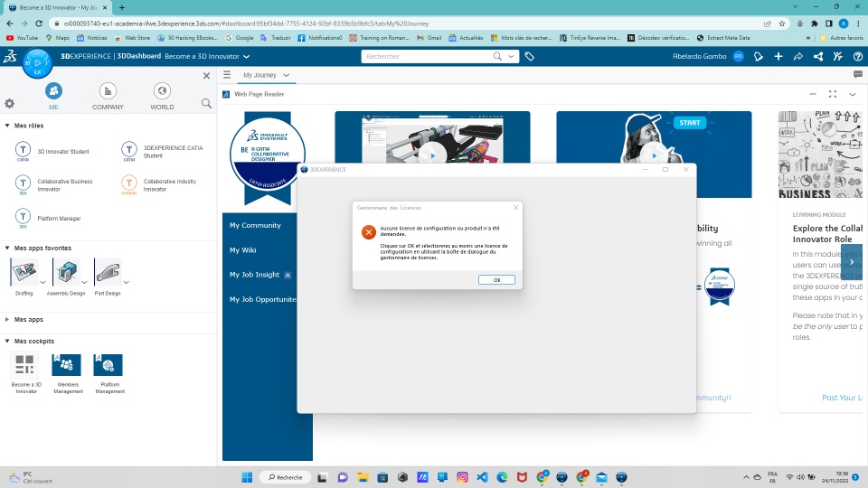Click the Share arrow icon in top bar
Viewport: 868px width, 488px height.
click(x=798, y=56)
